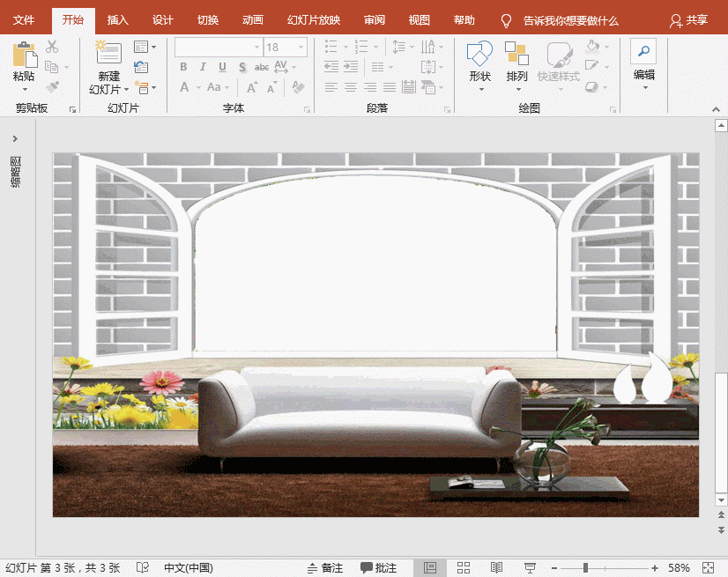Click the decrease indent icon
Image resolution: width=728 pixels, height=577 pixels.
coord(331,67)
